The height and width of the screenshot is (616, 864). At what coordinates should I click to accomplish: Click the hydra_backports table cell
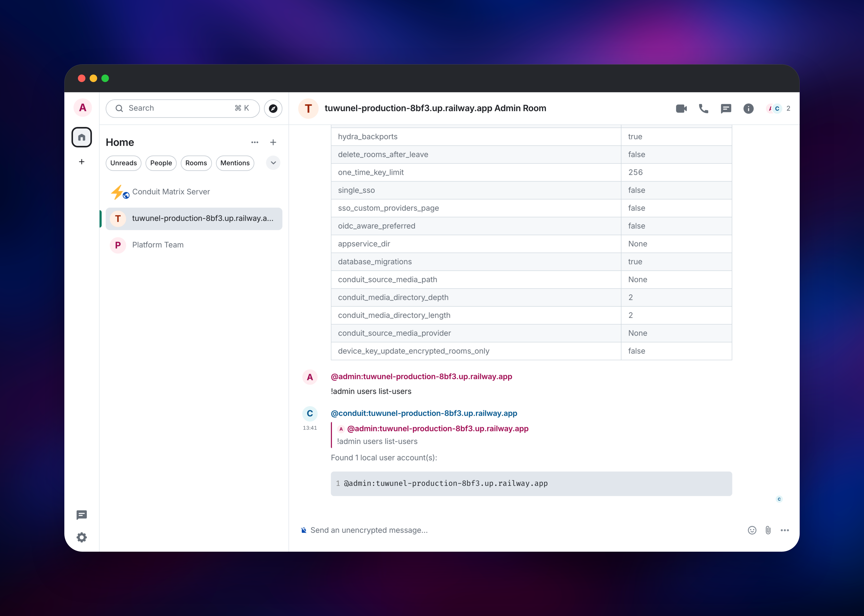point(476,137)
